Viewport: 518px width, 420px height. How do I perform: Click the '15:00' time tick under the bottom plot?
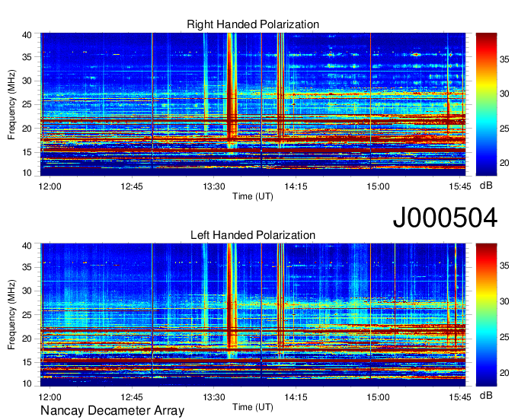point(378,396)
